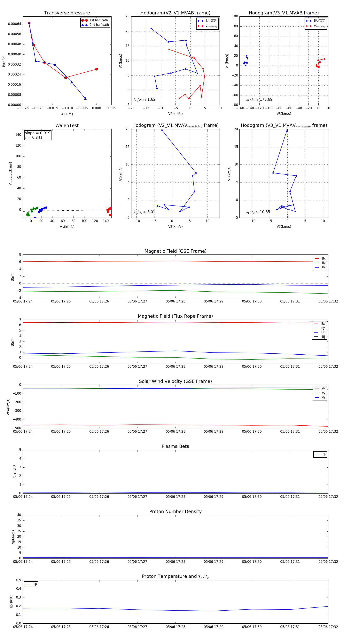This screenshot has width=351, height=644.
Task: Click the 'Vz' legend entry in velocity plot
Action: point(320,398)
